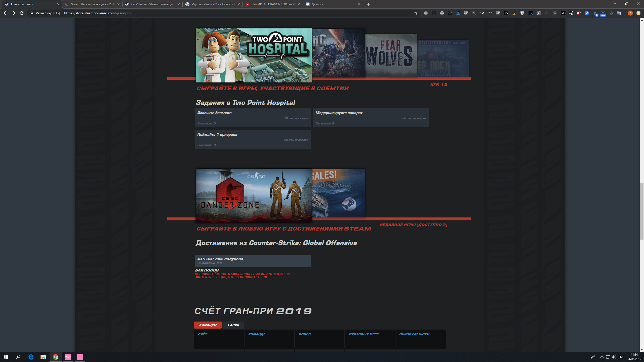Open the ENG language switcher in taskbar
Screen dimensions: 644x362
tap(621, 357)
